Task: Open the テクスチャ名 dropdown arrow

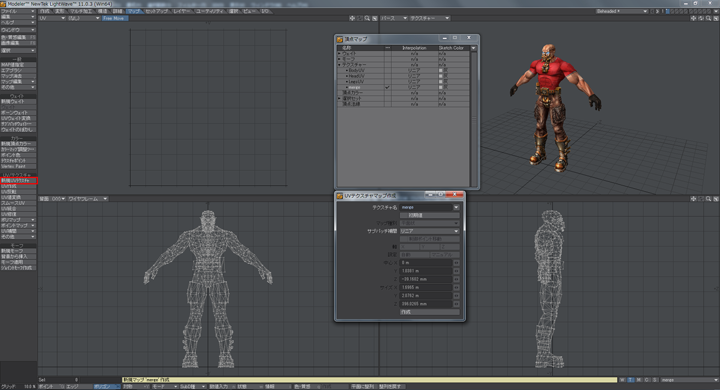Action: 456,207
